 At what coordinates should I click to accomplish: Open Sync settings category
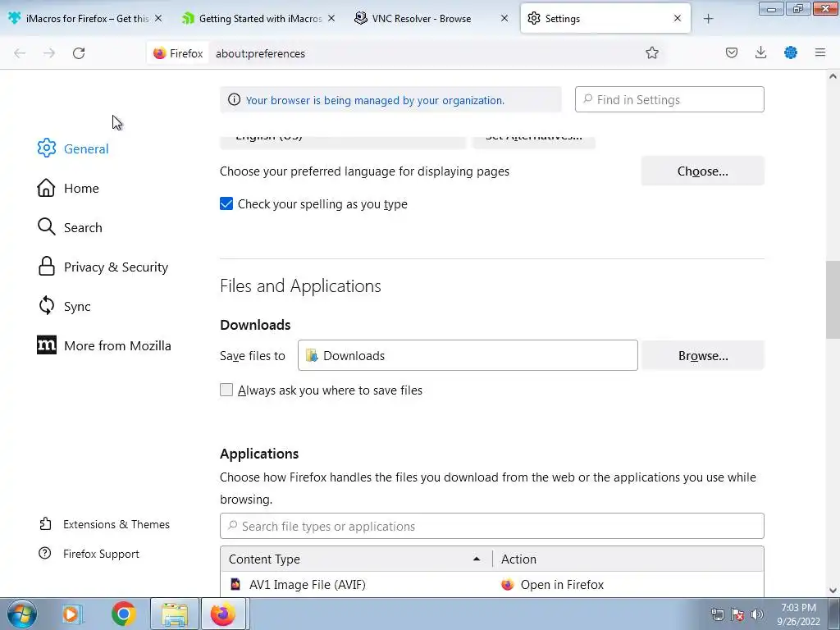64,306
